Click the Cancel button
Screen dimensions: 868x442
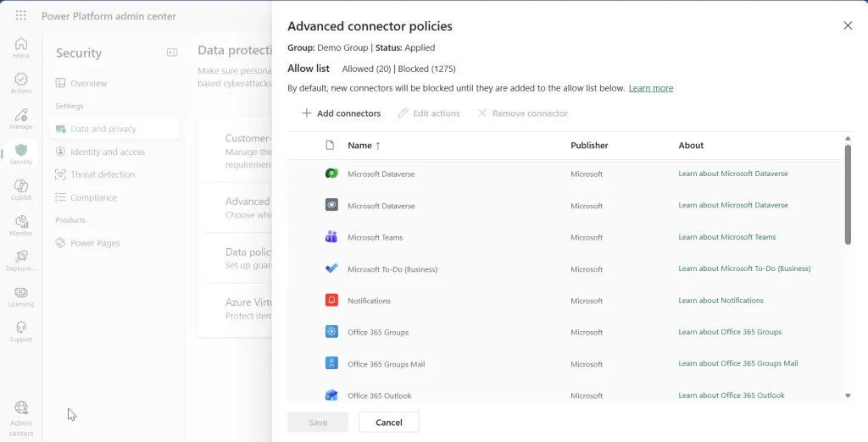[x=388, y=422]
